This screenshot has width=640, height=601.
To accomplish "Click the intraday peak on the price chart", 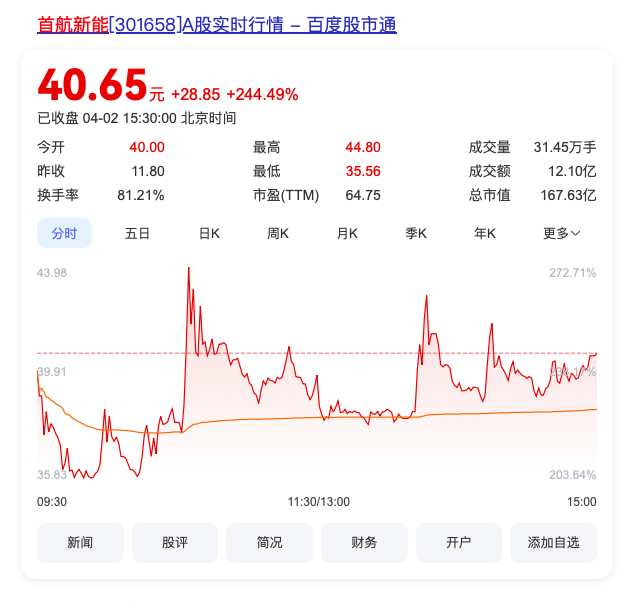I will pos(189,268).
